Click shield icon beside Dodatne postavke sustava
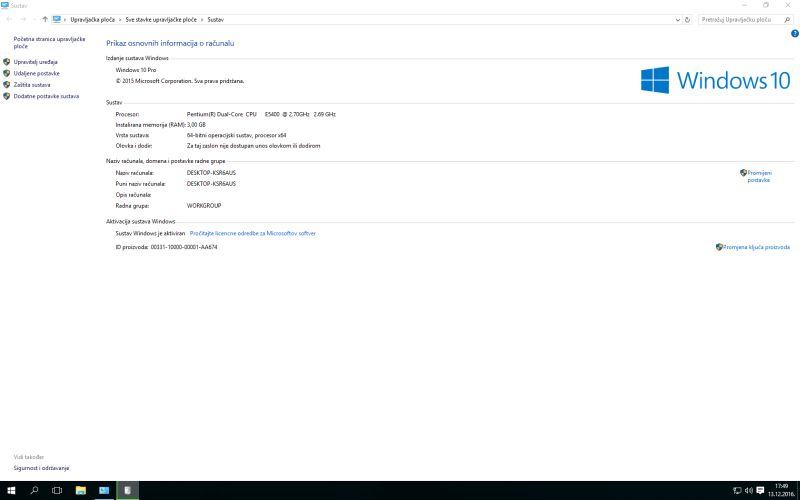The width and height of the screenshot is (800, 500). pos(7,96)
